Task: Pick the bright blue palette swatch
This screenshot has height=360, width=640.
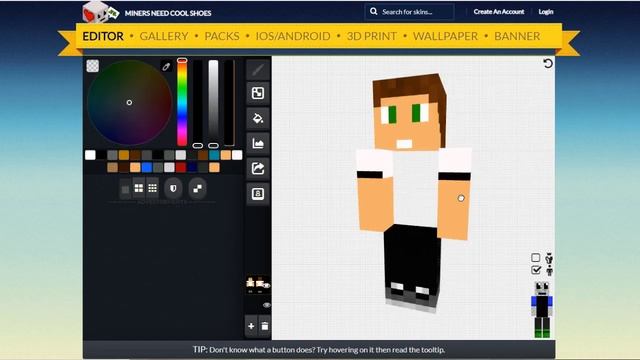Action: point(147,167)
